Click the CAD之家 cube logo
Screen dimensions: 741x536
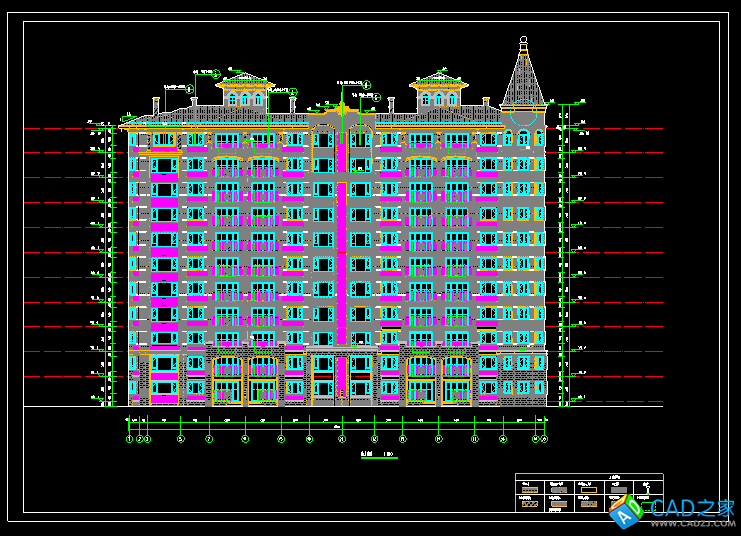pos(626,511)
